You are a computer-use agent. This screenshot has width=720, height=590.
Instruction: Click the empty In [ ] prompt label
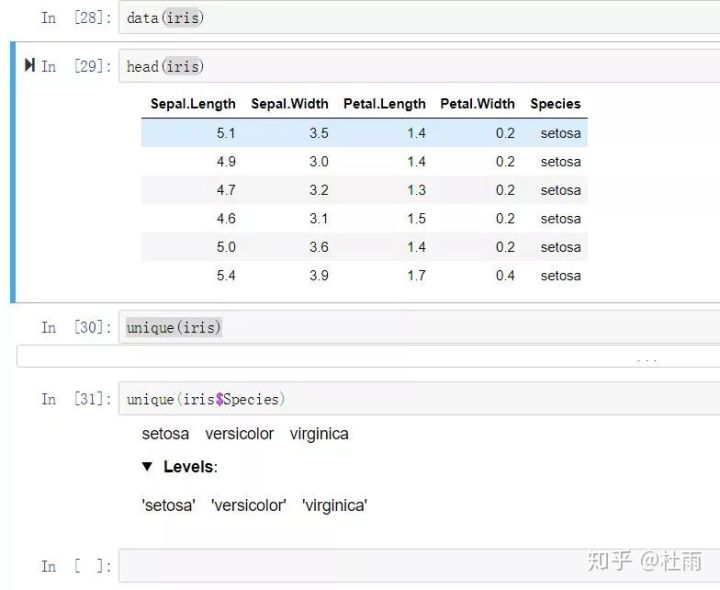point(76,566)
